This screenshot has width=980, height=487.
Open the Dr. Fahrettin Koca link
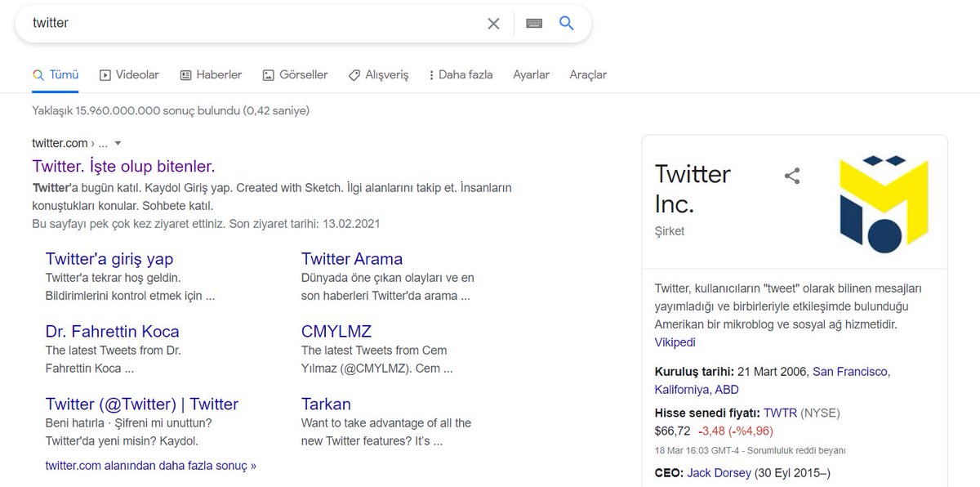pyautogui.click(x=113, y=331)
